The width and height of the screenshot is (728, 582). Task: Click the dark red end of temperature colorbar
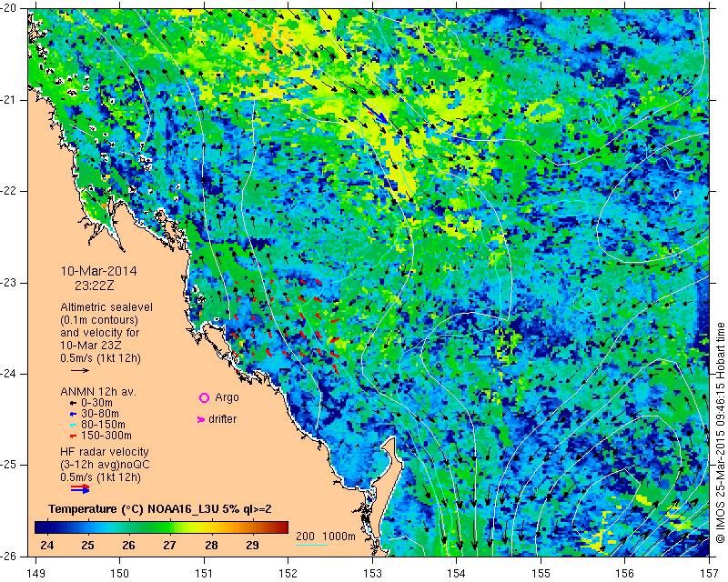[x=284, y=527]
